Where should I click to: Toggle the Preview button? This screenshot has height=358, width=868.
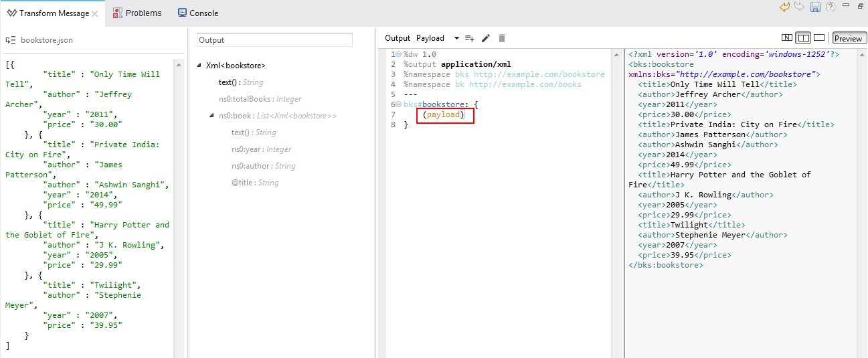pyautogui.click(x=849, y=39)
